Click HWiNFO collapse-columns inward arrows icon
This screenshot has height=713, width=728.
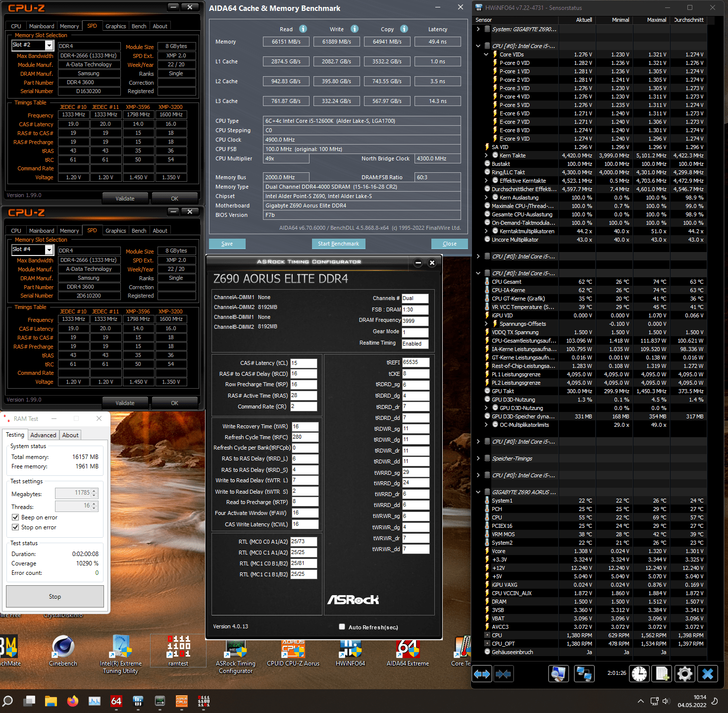click(x=503, y=674)
